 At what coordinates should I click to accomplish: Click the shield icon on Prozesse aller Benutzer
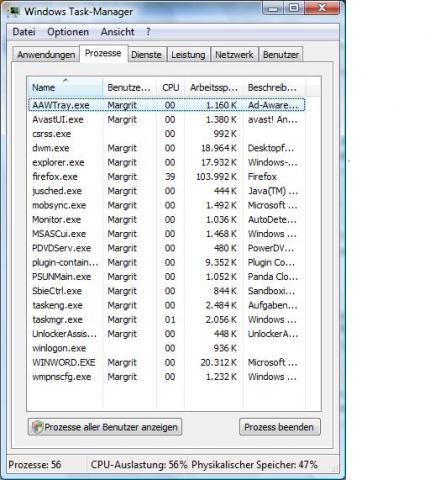pyautogui.click(x=37, y=427)
